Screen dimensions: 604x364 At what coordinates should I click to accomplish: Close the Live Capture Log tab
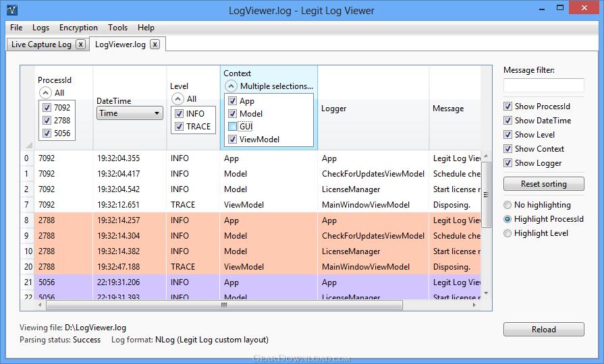tap(80, 44)
